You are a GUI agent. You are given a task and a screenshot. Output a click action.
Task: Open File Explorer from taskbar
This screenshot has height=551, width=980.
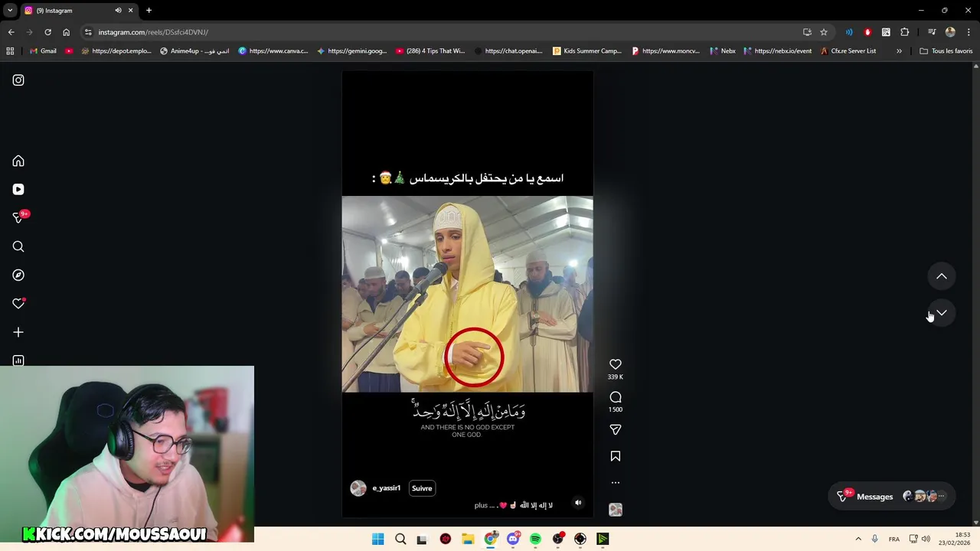[468, 540]
